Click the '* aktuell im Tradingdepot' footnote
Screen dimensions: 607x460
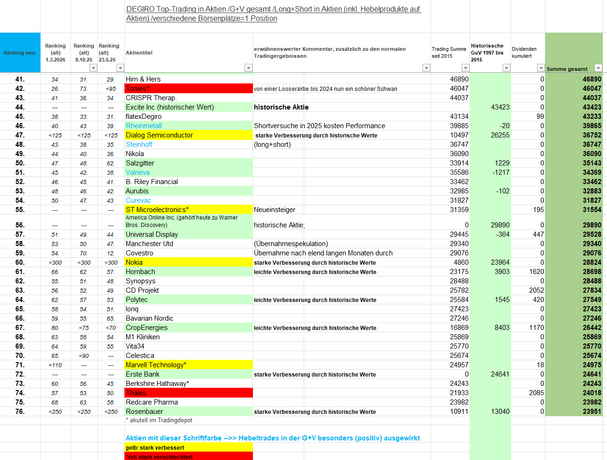tap(159, 420)
